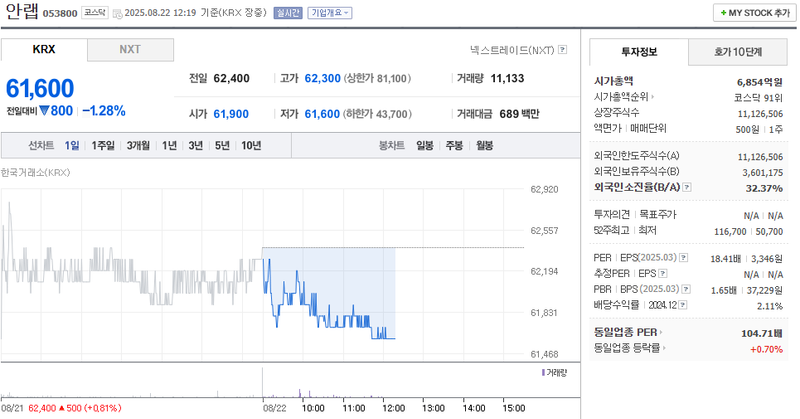This screenshot has width=800, height=419.
Task: Select the 3개월 chart range
Action: click(x=138, y=145)
